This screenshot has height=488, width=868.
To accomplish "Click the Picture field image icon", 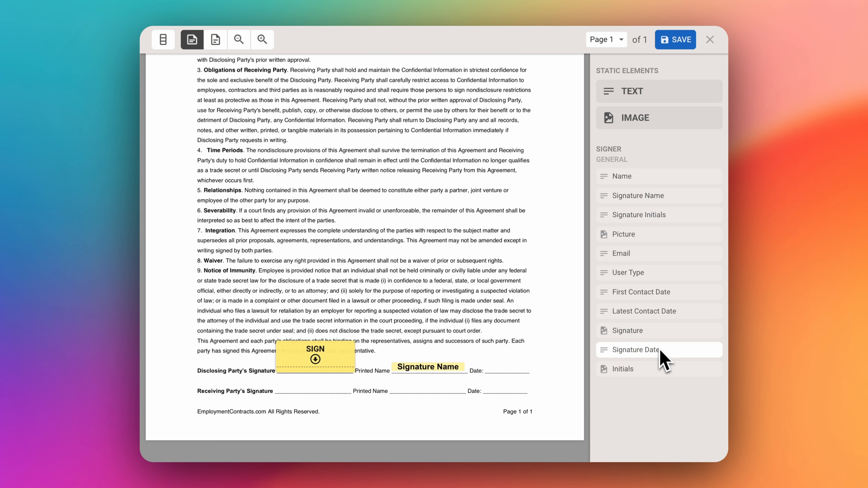I will (x=604, y=234).
